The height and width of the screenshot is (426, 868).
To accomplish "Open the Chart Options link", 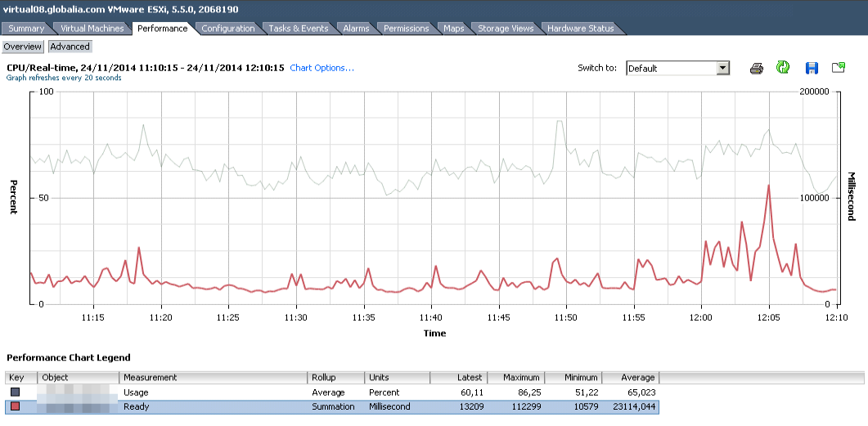I will 322,68.
